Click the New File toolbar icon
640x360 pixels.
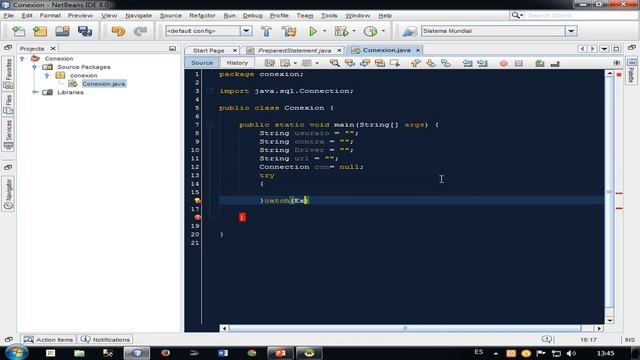(x=18, y=31)
